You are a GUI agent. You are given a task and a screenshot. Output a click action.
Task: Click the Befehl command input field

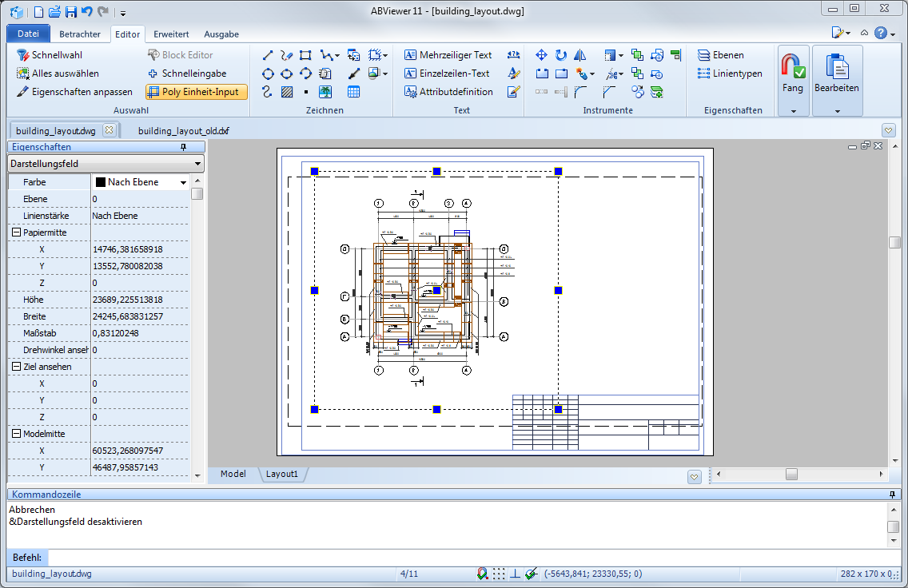pos(472,557)
